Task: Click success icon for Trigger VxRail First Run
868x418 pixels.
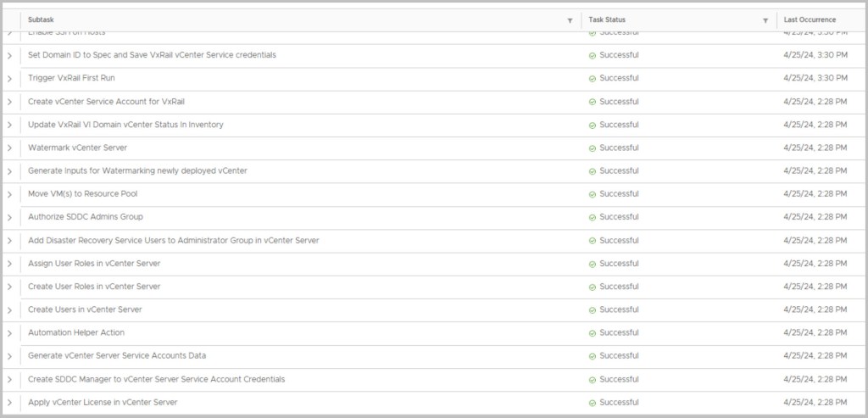Action: (593, 78)
